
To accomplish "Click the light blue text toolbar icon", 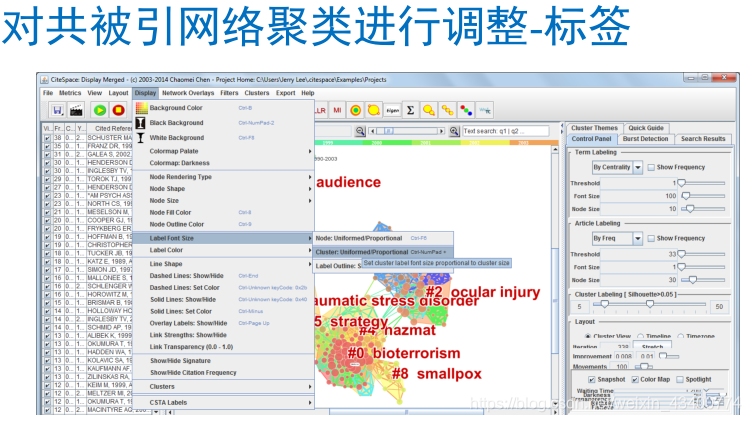I will pyautogui.click(x=485, y=111).
